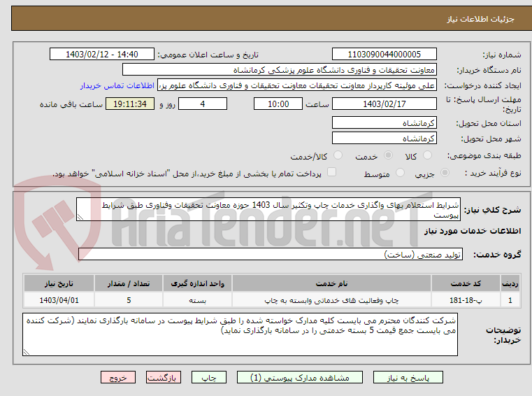Click the اطلاعات خدمات مورد نیاز heading
The height and width of the screenshot is (396, 532).
[x=473, y=231]
